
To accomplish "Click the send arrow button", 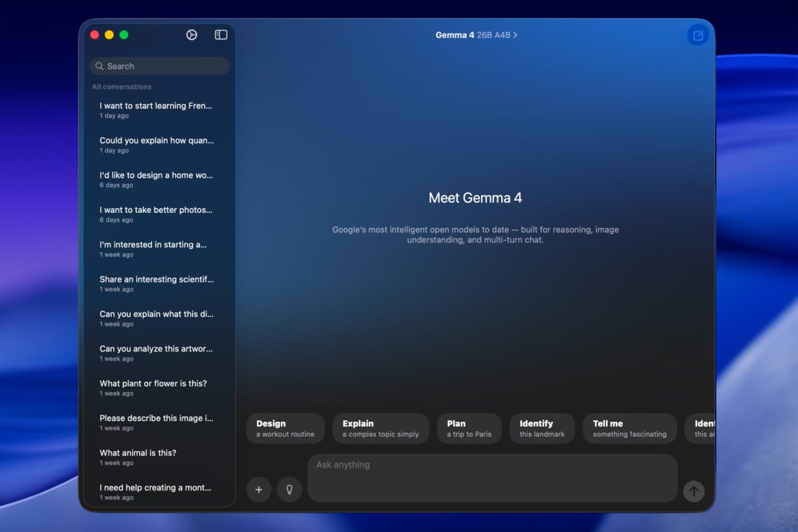I will 694,491.
